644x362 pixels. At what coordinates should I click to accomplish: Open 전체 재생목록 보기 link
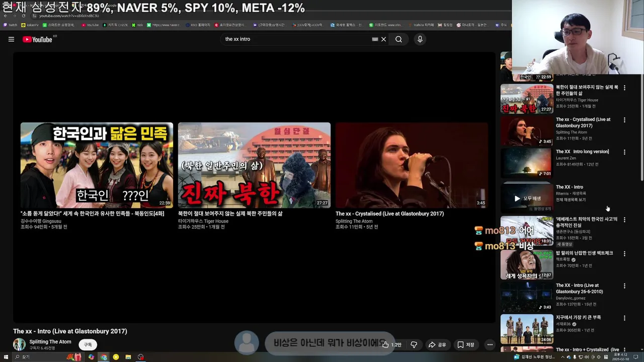(x=571, y=200)
